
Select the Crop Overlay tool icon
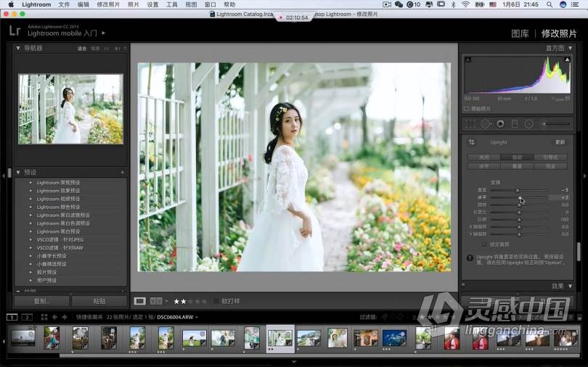(470, 123)
